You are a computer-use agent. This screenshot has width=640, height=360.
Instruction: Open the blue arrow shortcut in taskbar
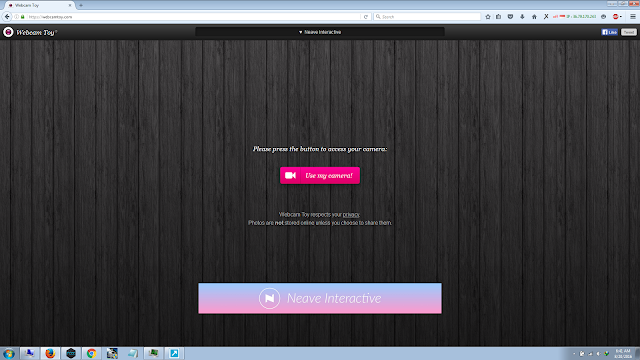(174, 353)
